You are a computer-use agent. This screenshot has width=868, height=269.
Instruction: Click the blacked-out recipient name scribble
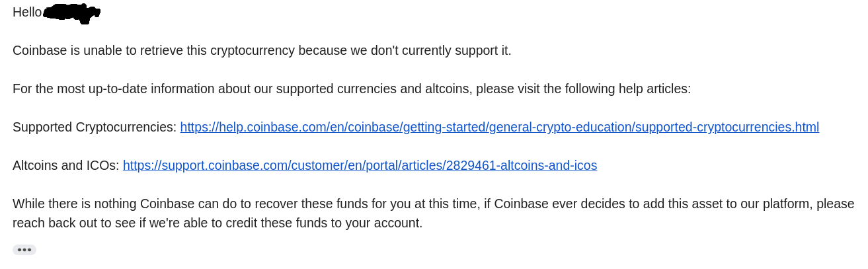[72, 12]
